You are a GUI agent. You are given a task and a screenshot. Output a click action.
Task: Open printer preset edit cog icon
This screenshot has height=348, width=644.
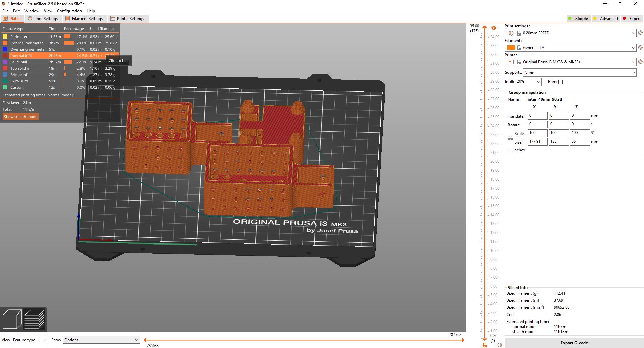(x=640, y=62)
